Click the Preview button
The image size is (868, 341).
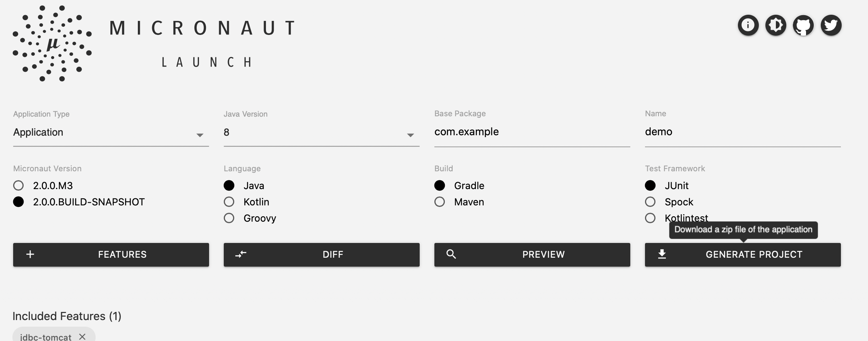click(532, 255)
